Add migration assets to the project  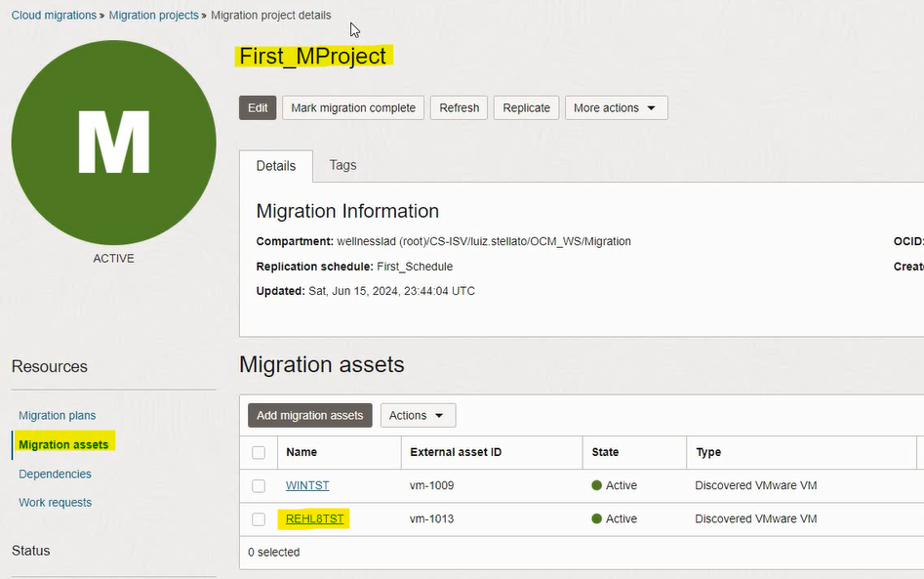click(x=309, y=415)
